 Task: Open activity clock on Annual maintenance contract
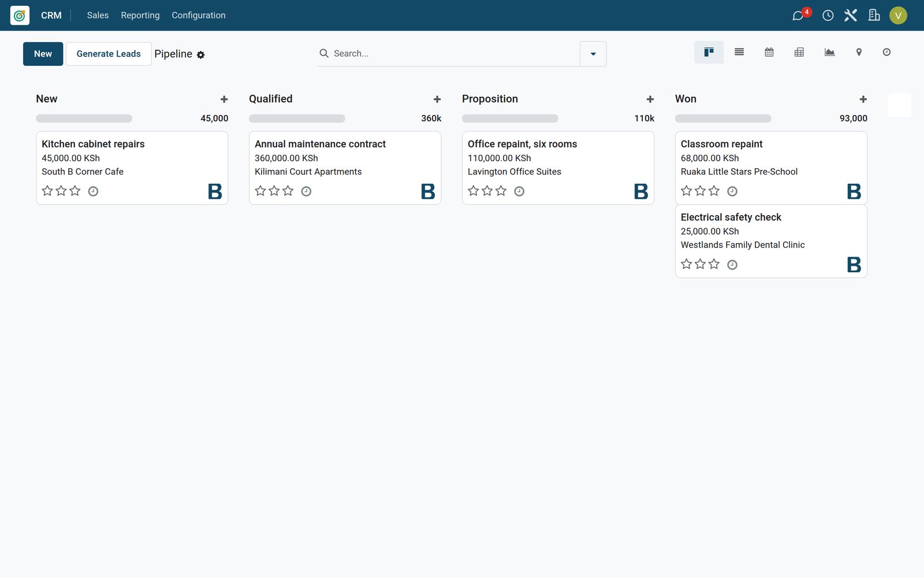click(x=306, y=191)
